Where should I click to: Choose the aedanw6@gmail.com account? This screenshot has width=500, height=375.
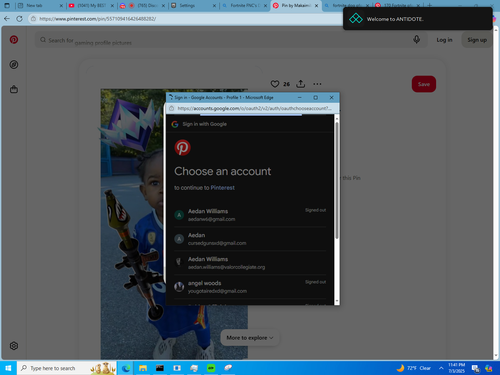pyautogui.click(x=250, y=215)
